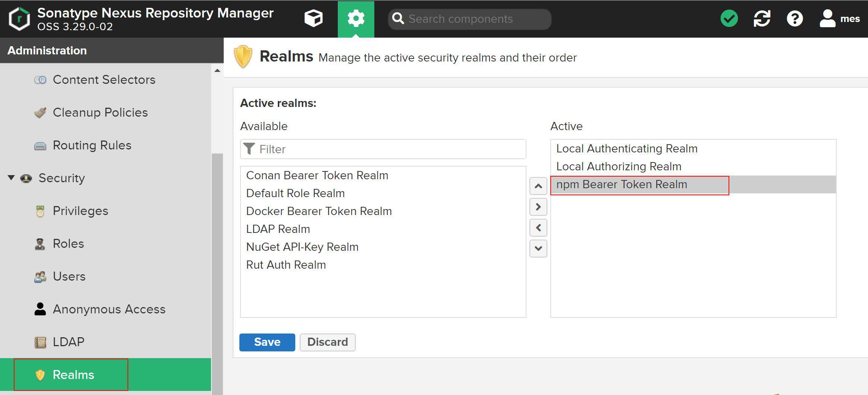Open Roles under Security
868x395 pixels.
click(x=106, y=244)
